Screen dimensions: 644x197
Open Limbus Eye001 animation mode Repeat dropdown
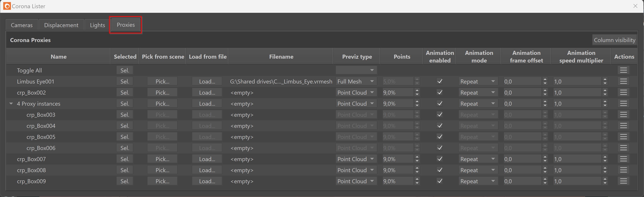(478, 81)
